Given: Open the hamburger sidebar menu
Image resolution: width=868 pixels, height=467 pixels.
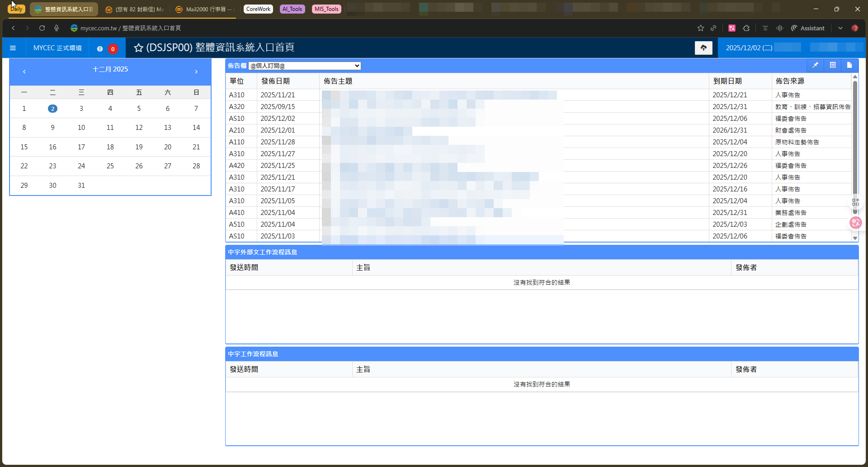Looking at the screenshot, I should [13, 48].
